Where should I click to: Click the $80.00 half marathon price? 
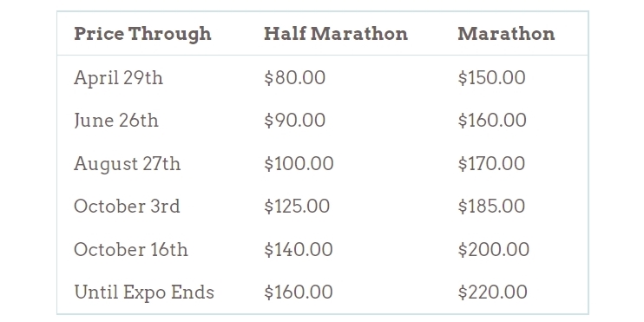click(x=295, y=77)
